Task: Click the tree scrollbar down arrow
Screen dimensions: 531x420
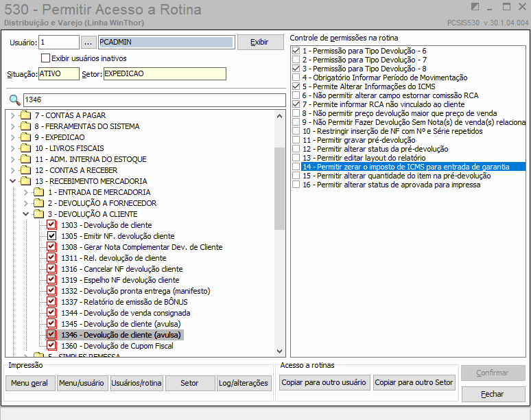Action: point(279,351)
